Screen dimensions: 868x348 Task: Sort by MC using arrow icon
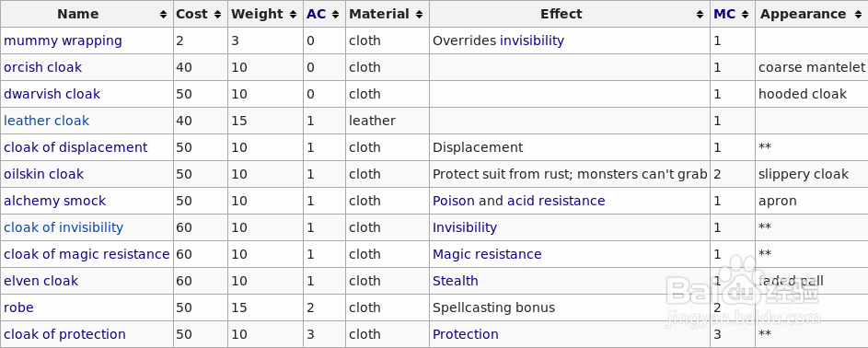tap(745, 15)
